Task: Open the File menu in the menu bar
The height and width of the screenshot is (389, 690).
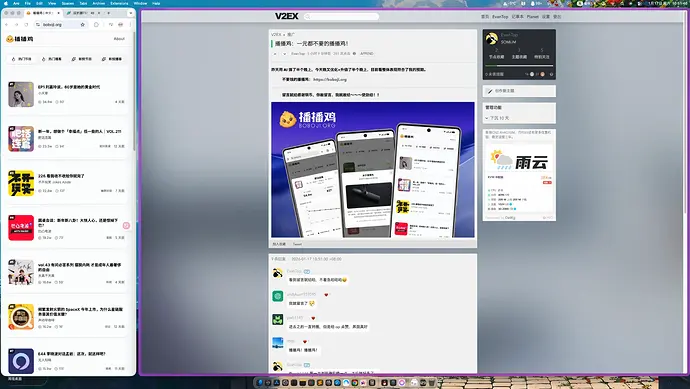Action: 28,3
